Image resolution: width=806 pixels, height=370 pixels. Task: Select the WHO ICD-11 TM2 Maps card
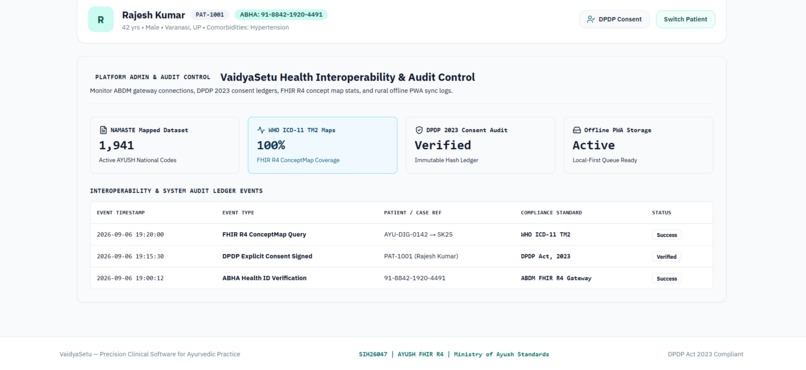323,145
